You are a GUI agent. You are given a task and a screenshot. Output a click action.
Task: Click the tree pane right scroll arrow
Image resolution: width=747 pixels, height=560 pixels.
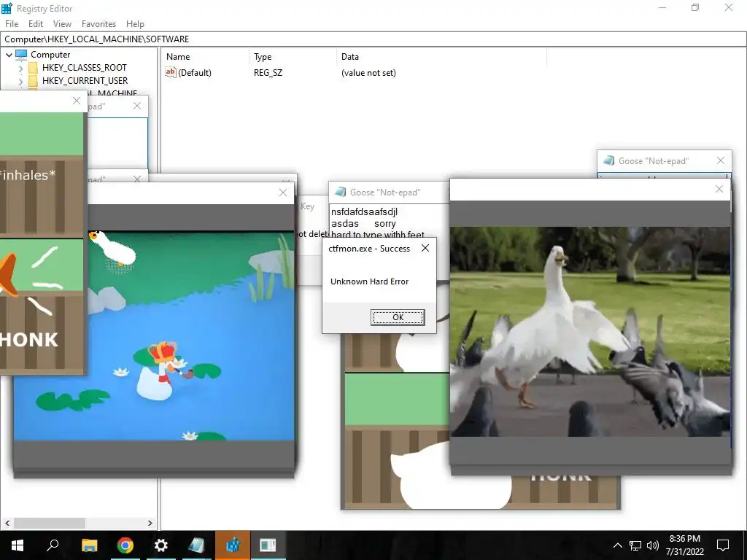pos(150,523)
